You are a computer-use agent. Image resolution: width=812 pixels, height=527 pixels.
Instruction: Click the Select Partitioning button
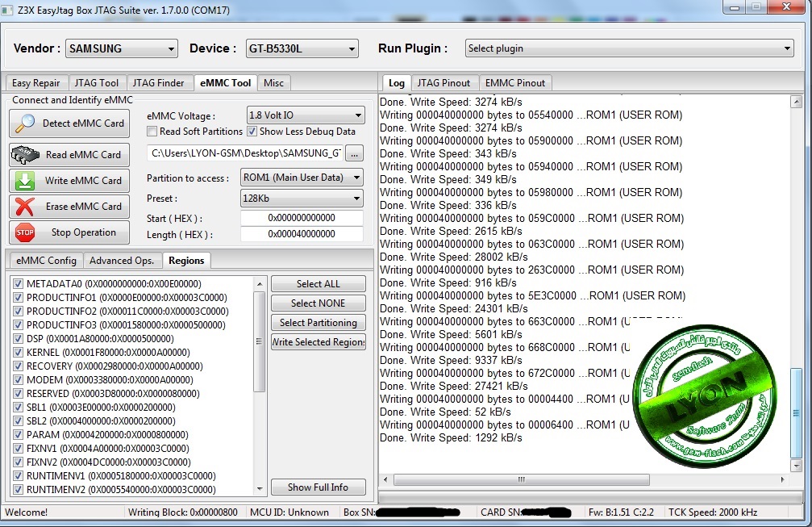point(318,323)
